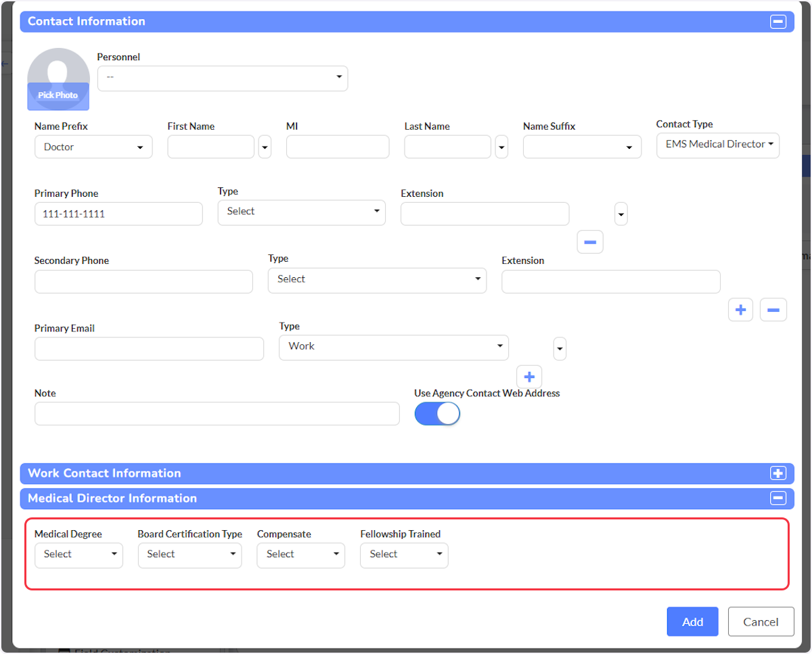The width and height of the screenshot is (812, 654).
Task: Click the primary phone Extension field
Action: coord(485,214)
